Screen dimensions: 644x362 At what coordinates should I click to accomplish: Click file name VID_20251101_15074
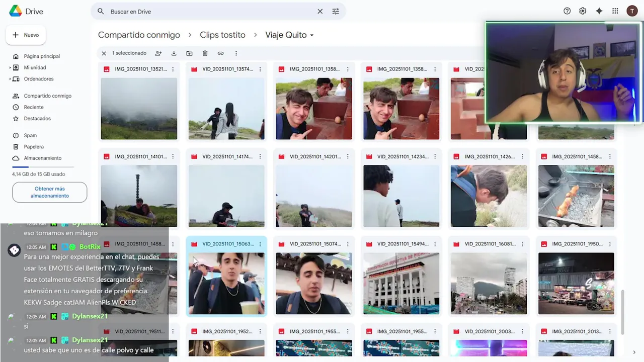tap(315, 244)
